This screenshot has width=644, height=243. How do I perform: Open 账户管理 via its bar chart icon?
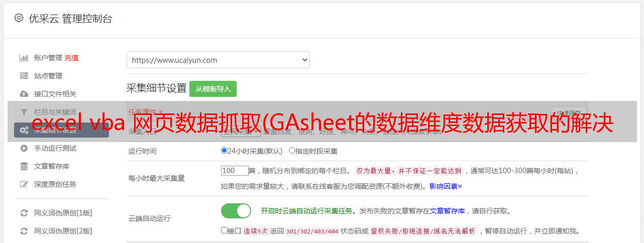click(24, 58)
